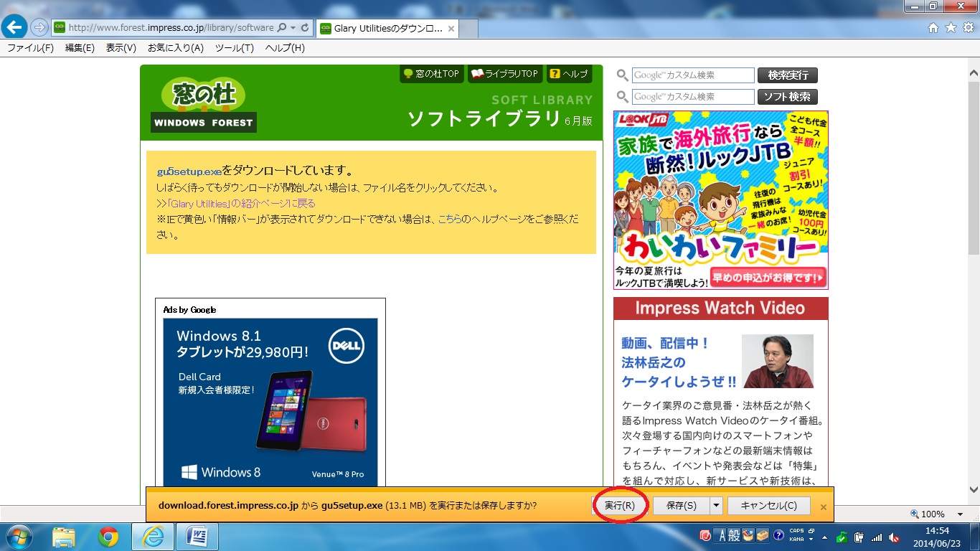Click the red language bar icon

705,536
